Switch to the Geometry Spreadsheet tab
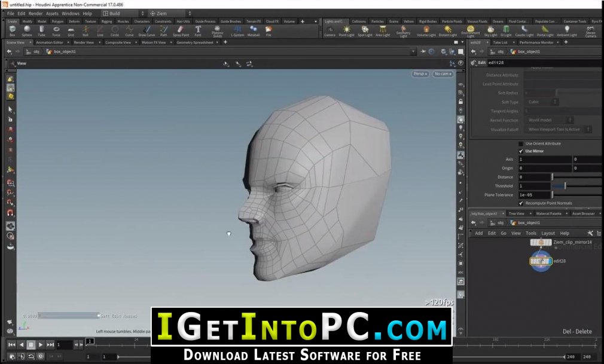Viewport: 604px width, 364px height. click(x=195, y=42)
